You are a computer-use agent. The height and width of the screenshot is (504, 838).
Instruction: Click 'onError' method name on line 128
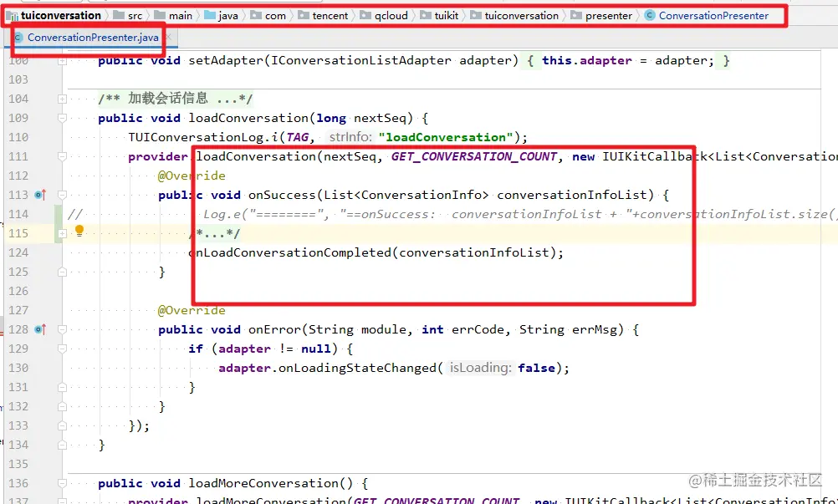274,329
